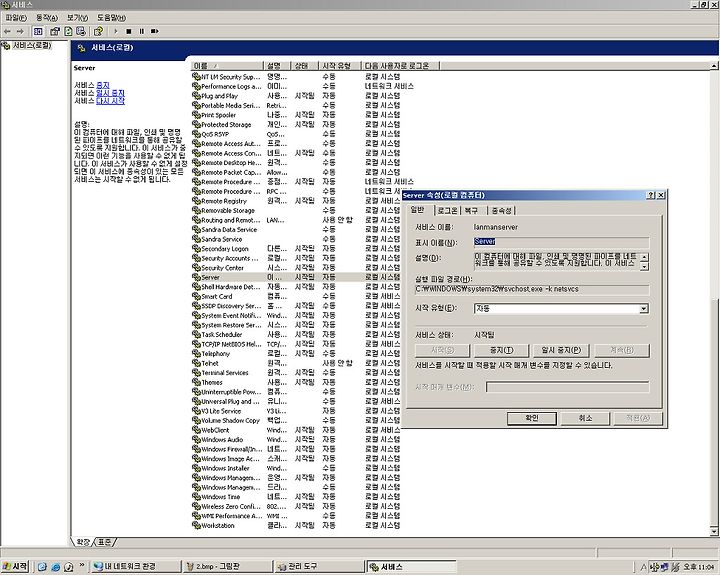Click the 표시 이름 field containing Server

(561, 242)
